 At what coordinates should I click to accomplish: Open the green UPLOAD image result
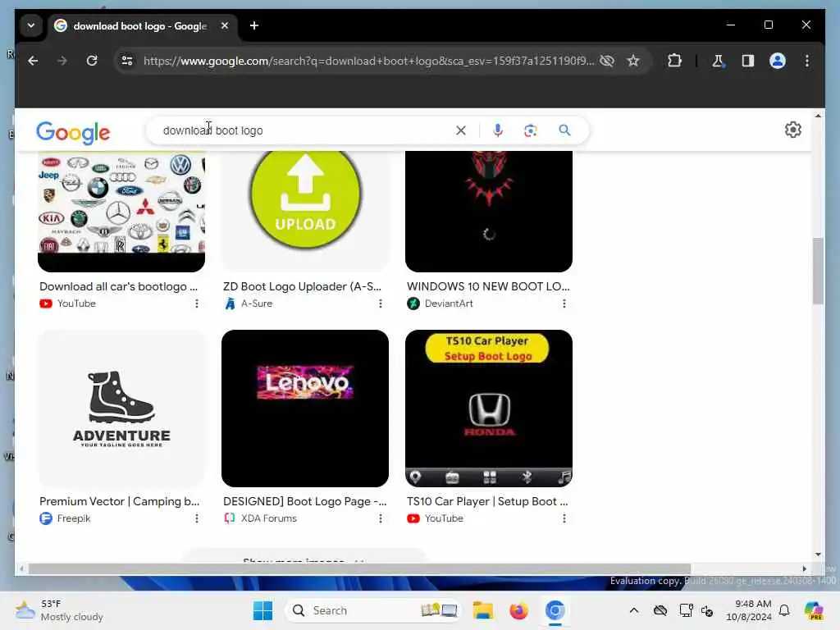(x=305, y=211)
